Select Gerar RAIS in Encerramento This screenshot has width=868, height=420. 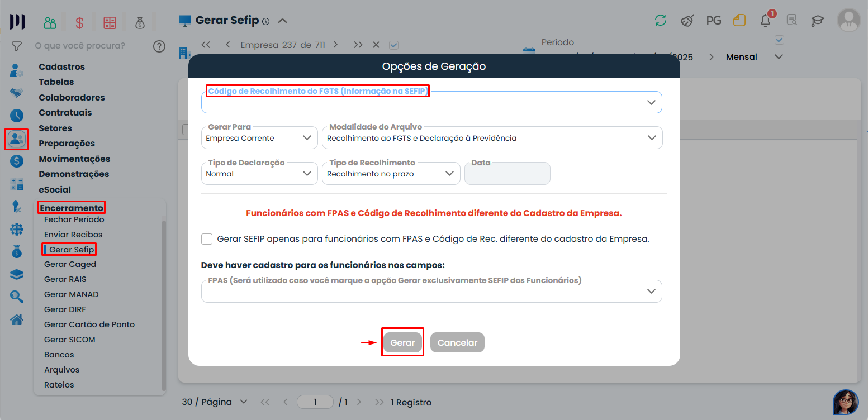65,279
